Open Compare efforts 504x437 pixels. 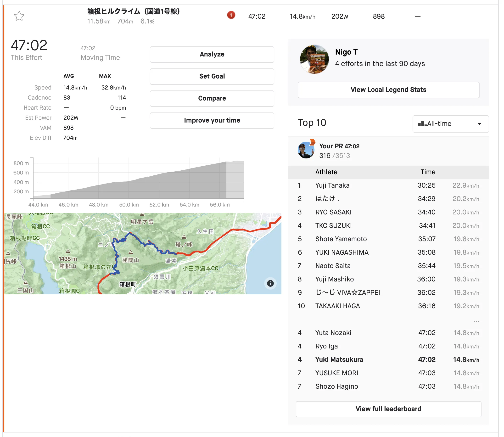pos(212,98)
